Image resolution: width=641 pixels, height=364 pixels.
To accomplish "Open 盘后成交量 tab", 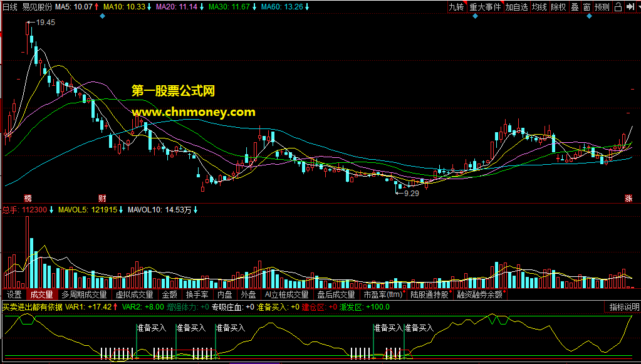I will pos(336,294).
